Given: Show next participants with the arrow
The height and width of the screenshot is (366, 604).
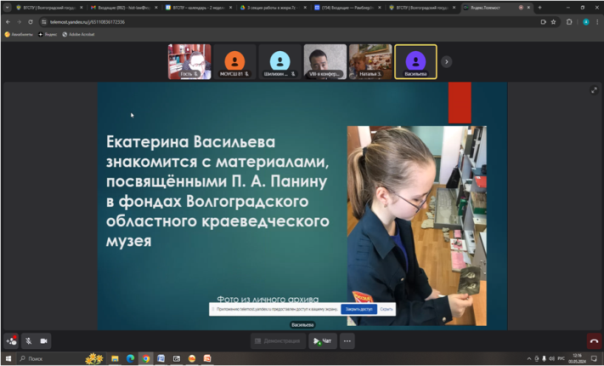Looking at the screenshot, I should tap(446, 62).
